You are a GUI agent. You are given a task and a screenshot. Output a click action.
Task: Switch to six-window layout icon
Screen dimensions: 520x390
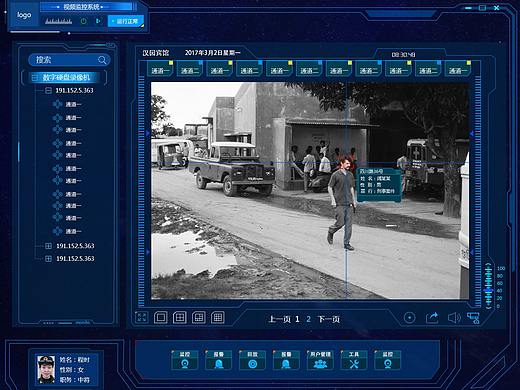199,317
